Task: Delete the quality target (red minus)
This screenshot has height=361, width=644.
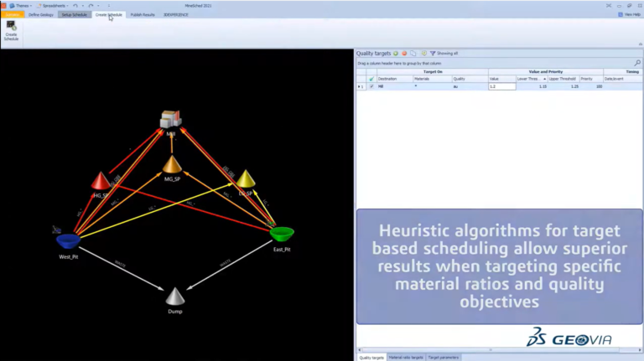Action: 404,54
